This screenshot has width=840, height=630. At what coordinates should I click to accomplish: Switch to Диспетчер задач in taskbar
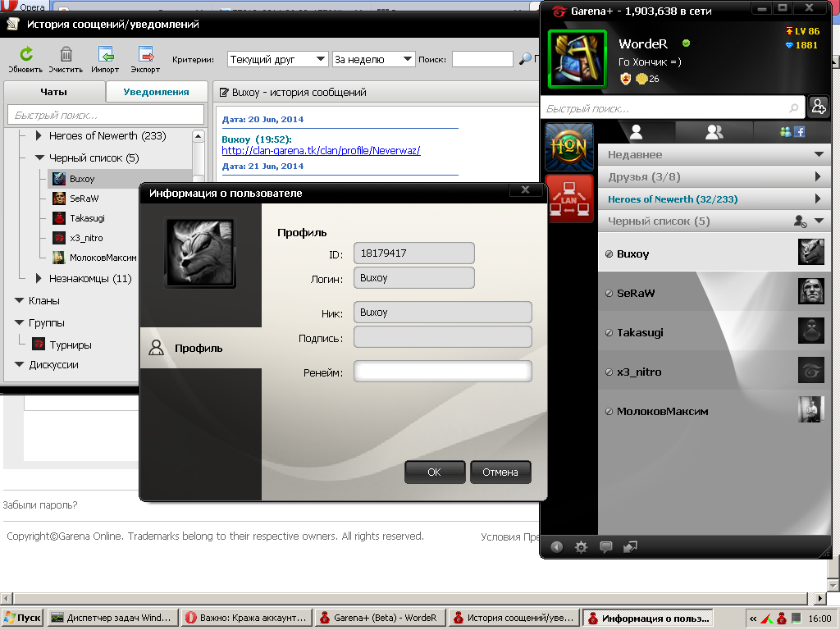click(112, 618)
